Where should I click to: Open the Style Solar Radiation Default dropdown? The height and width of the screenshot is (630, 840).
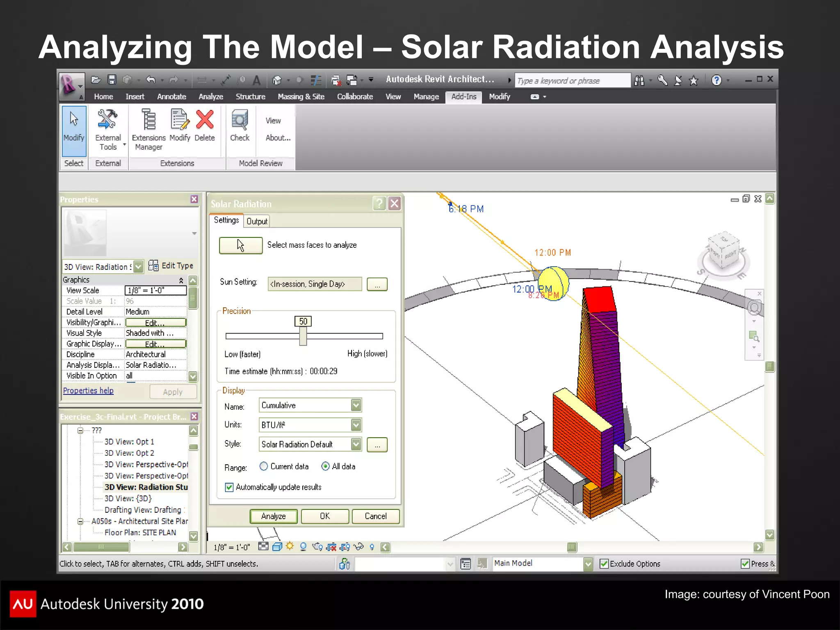(x=356, y=444)
